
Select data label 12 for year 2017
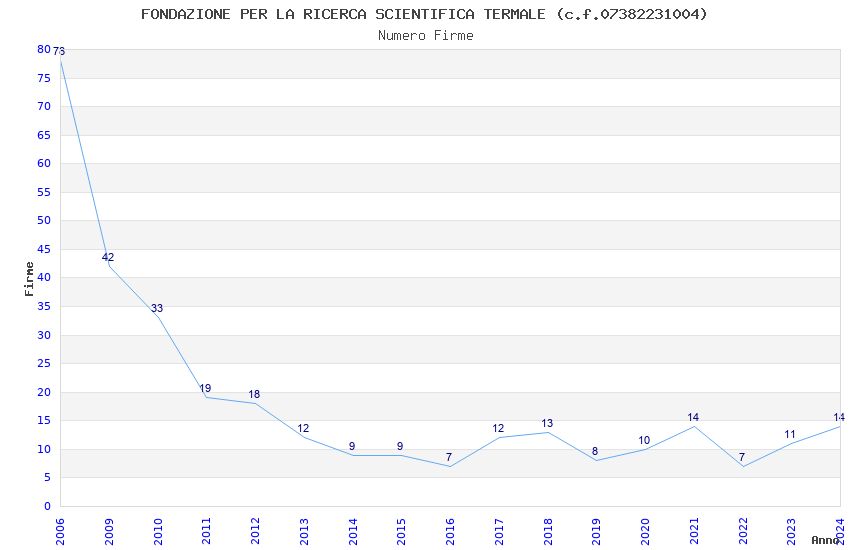(x=498, y=429)
